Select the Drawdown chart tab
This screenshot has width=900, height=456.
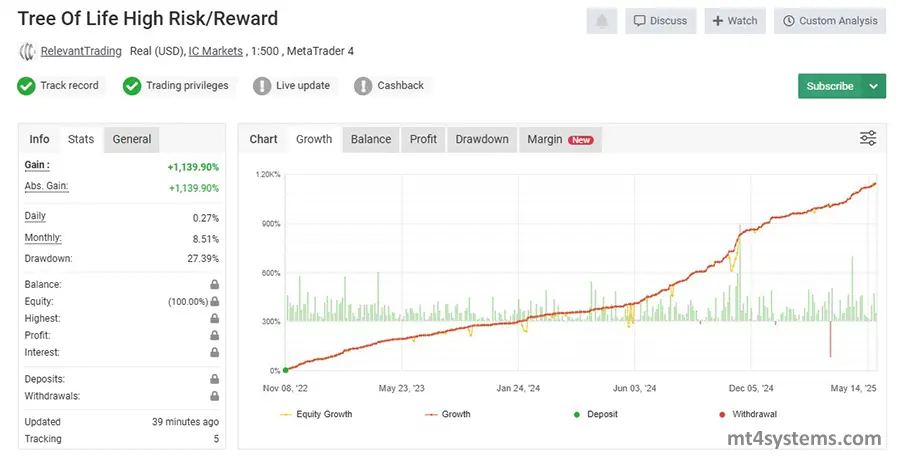482,139
